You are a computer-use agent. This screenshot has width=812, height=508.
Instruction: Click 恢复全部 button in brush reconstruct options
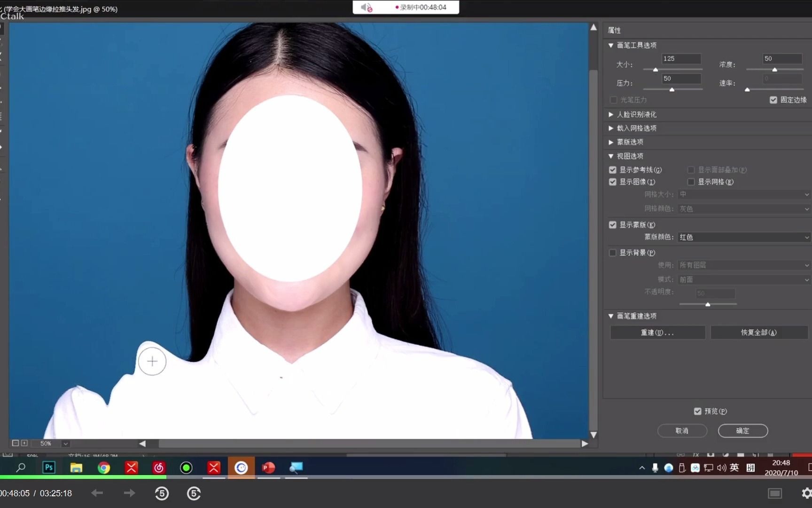tap(759, 332)
